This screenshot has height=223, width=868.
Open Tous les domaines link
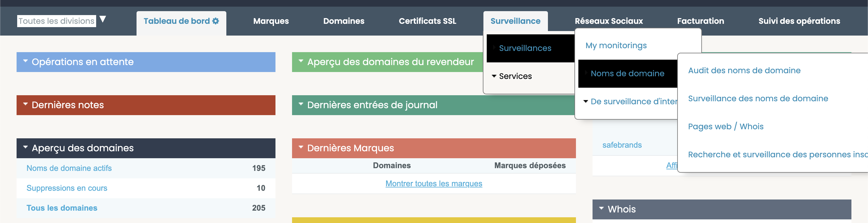click(62, 208)
